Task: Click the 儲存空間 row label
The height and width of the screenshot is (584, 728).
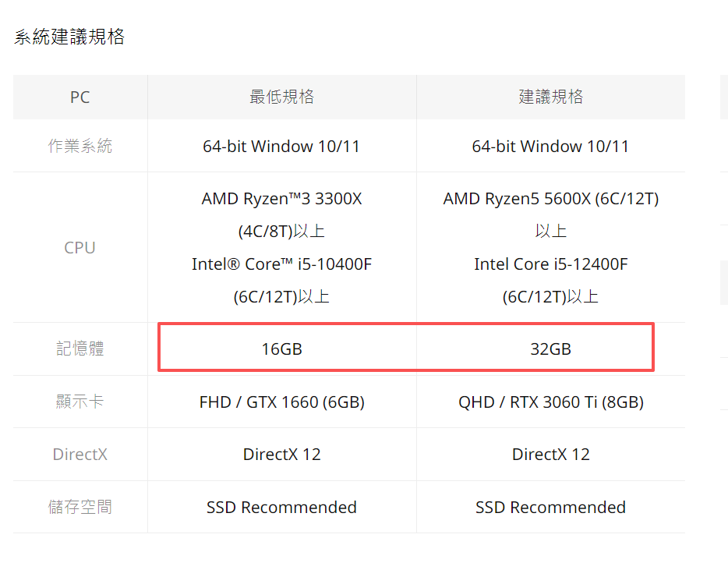Action: [x=80, y=507]
